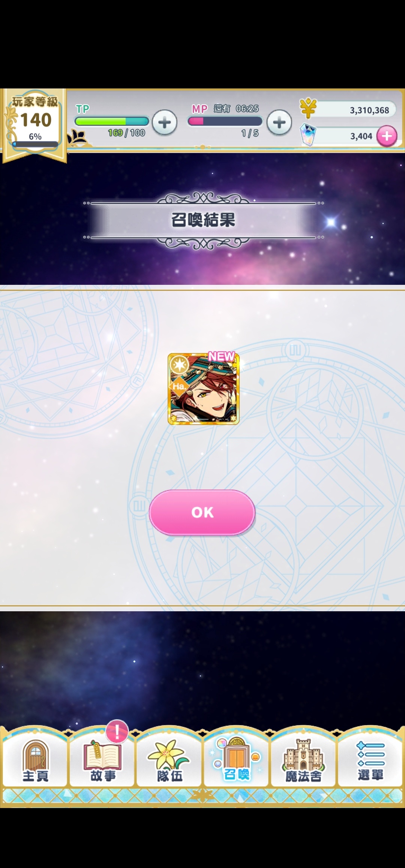Go to the 主頁 home tab
This screenshot has height=868, width=405.
click(x=35, y=761)
